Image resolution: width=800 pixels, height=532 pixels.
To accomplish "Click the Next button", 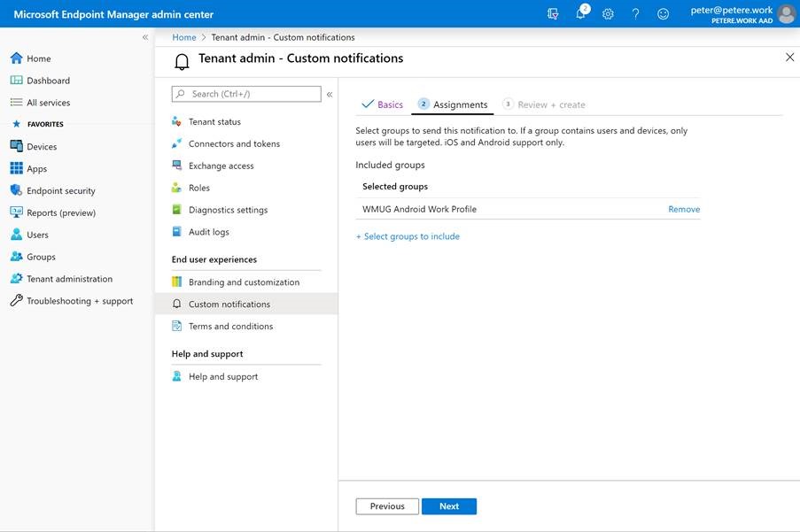I will click(x=448, y=505).
